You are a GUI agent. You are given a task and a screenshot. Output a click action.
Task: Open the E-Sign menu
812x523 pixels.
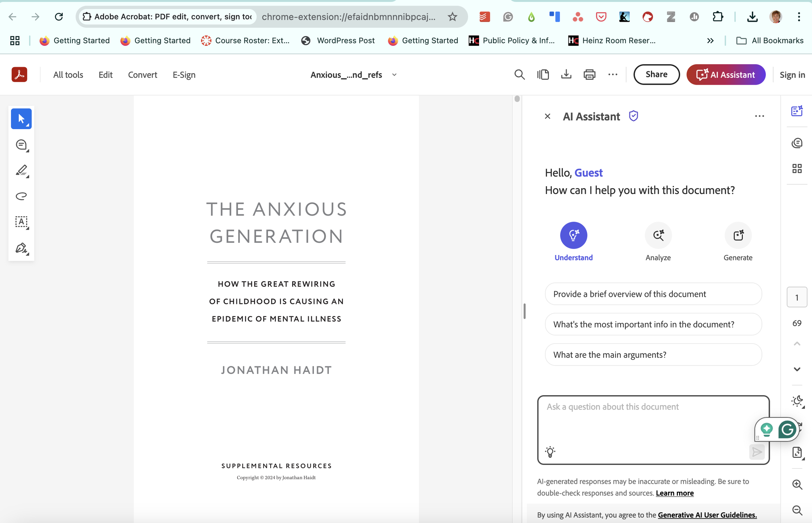[184, 75]
